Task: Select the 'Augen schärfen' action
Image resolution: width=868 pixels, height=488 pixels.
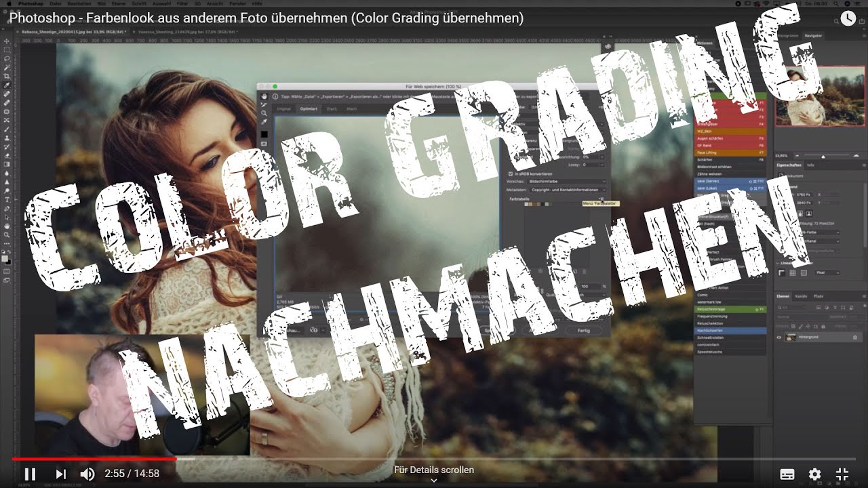Action: 730,138
